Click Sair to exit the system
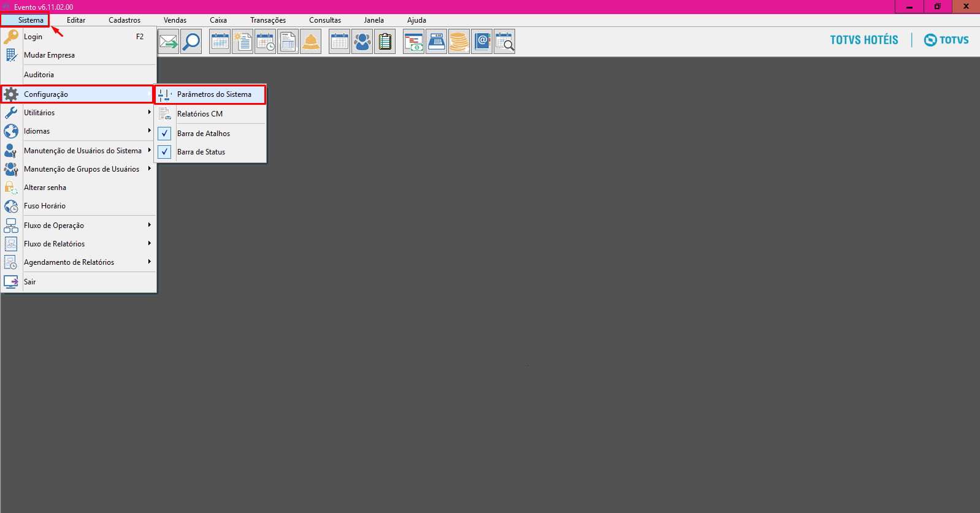 tap(78, 282)
